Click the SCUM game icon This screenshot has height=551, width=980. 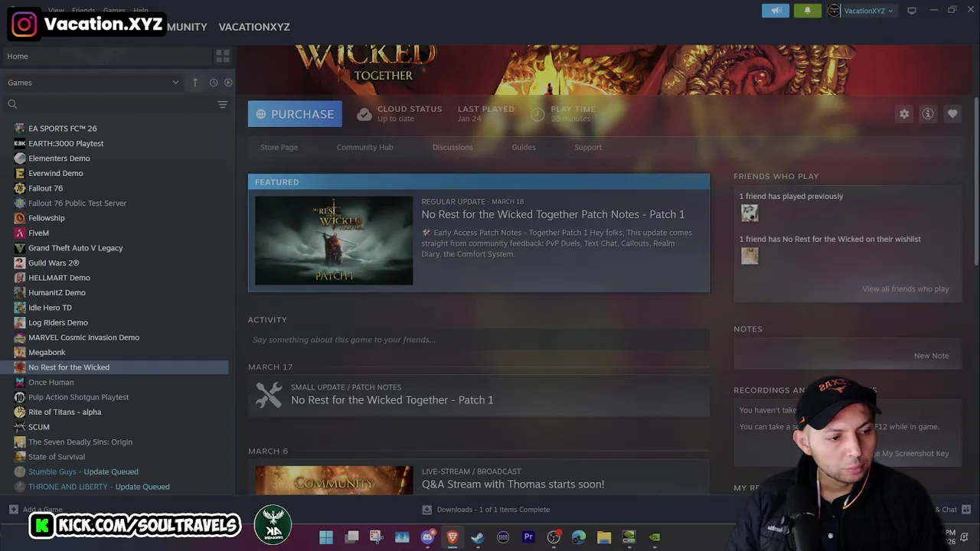click(20, 427)
